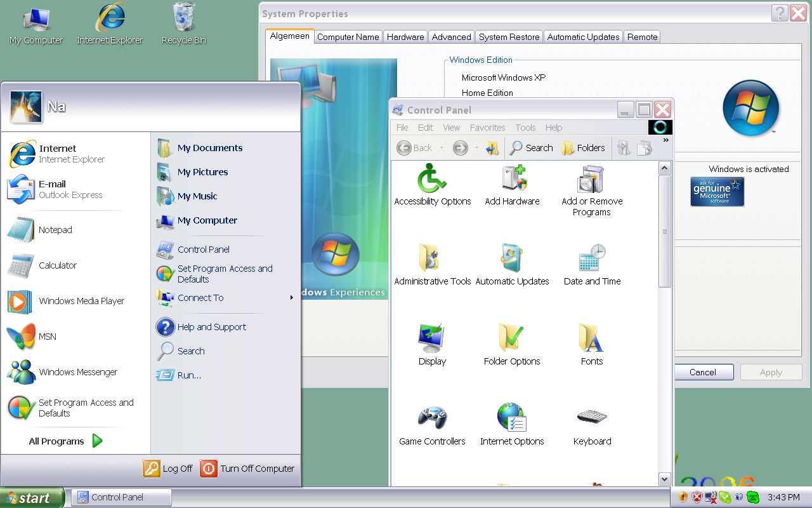This screenshot has height=508, width=812.
Task: Click the start button
Action: [32, 498]
